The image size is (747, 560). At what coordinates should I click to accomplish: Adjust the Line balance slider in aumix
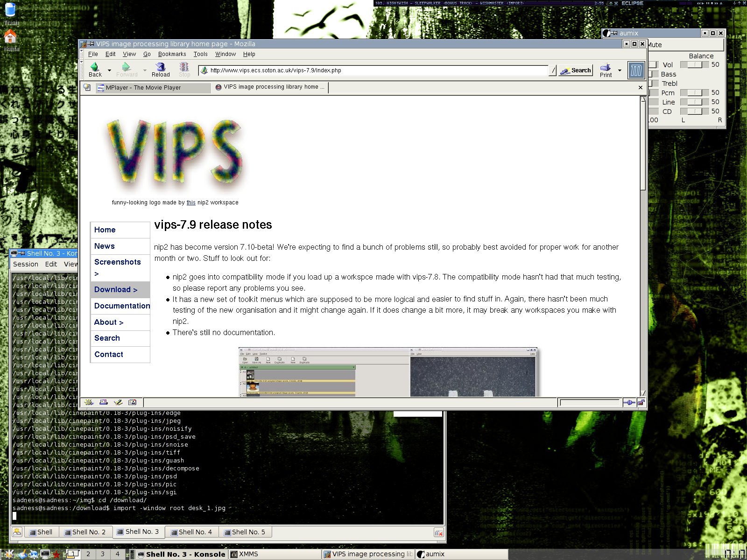pyautogui.click(x=694, y=102)
